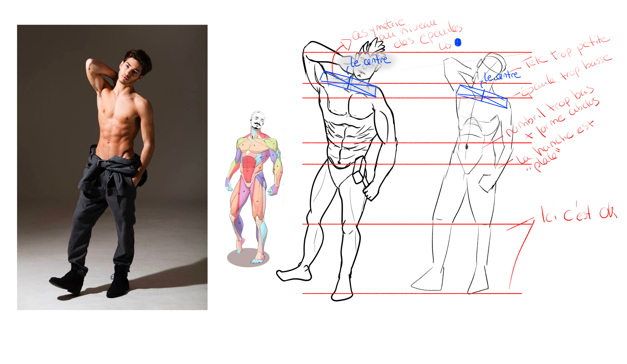The width and height of the screenshot is (627, 364).
Task: Click the red 'Ici c'est ok' note
Action: 578,214
